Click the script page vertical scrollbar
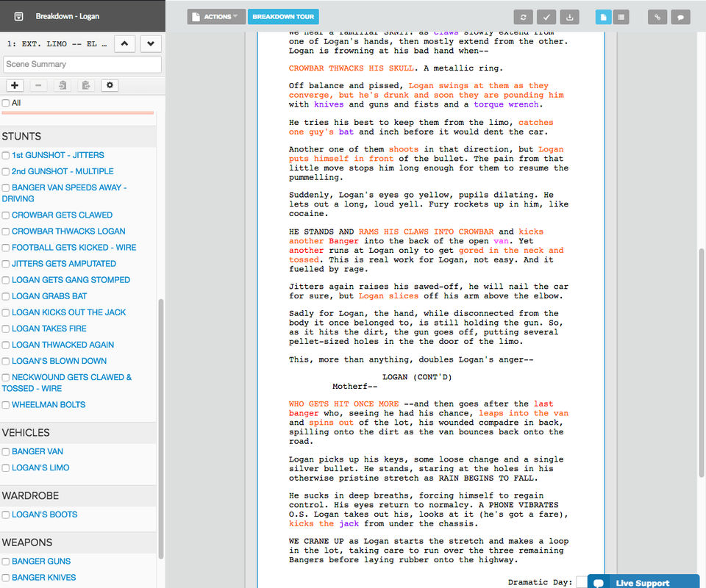Viewport: 706px width, 588px height. [702, 362]
